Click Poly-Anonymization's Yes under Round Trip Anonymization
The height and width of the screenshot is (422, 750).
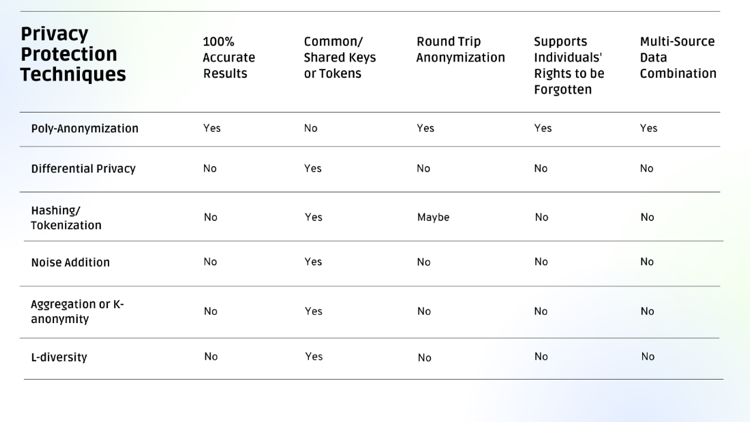pos(426,129)
